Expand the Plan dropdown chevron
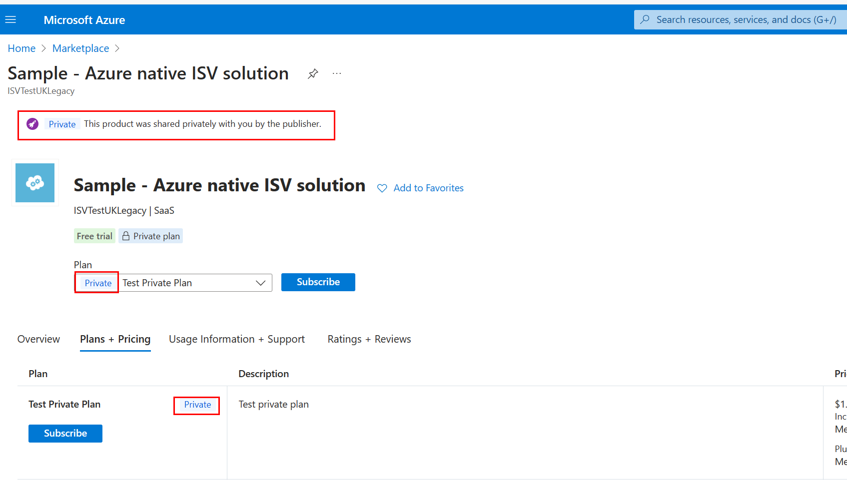847x504 pixels. click(x=260, y=283)
